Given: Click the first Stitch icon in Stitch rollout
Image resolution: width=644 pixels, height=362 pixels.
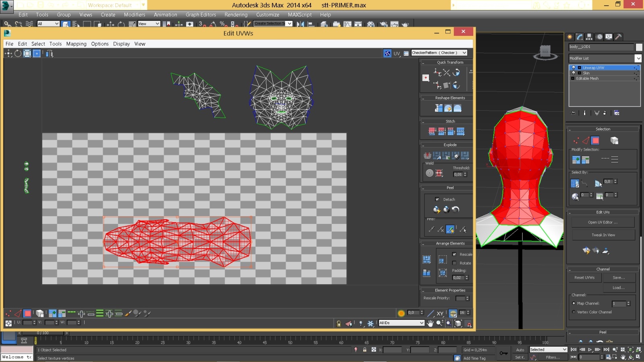Looking at the screenshot, I should point(432,132).
